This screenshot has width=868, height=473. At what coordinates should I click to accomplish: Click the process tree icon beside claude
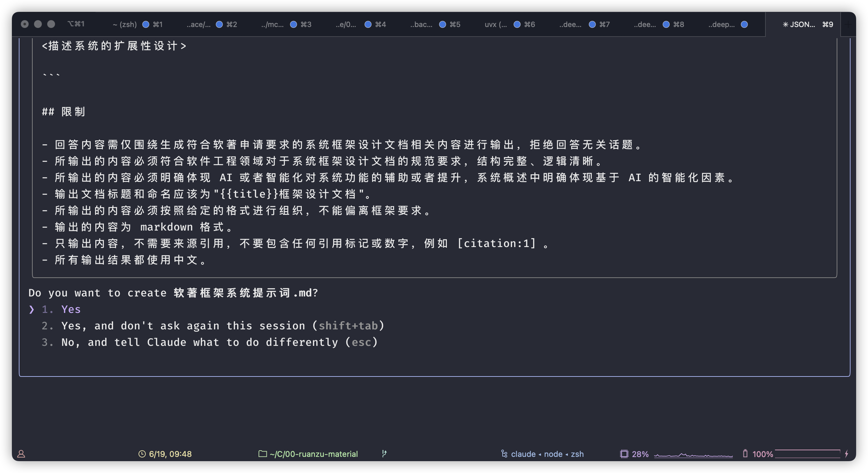click(504, 454)
